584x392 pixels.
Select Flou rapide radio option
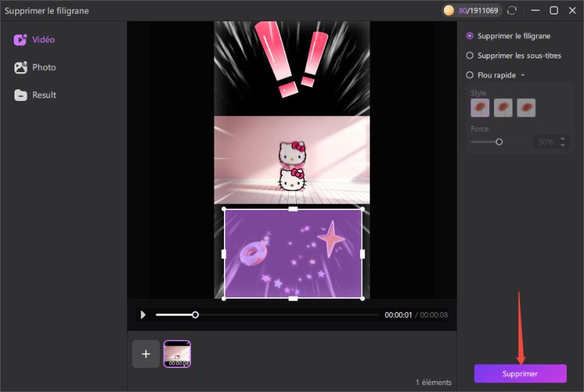click(491, 75)
